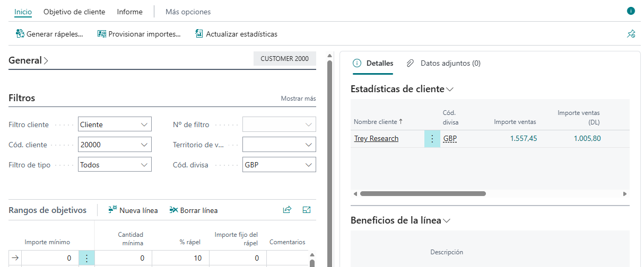
Task: Open row options for Trey Research
Action: coord(432,139)
